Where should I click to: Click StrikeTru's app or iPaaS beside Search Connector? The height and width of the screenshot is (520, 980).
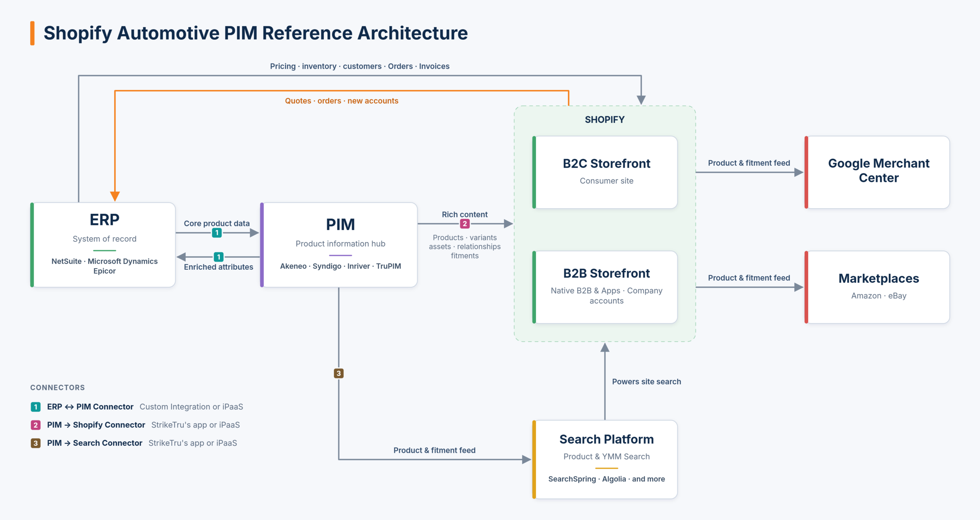[x=193, y=443]
